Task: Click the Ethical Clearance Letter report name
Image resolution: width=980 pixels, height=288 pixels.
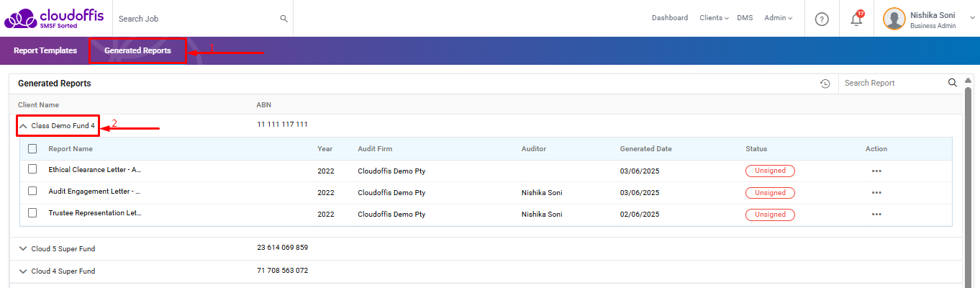Action: 95,170
